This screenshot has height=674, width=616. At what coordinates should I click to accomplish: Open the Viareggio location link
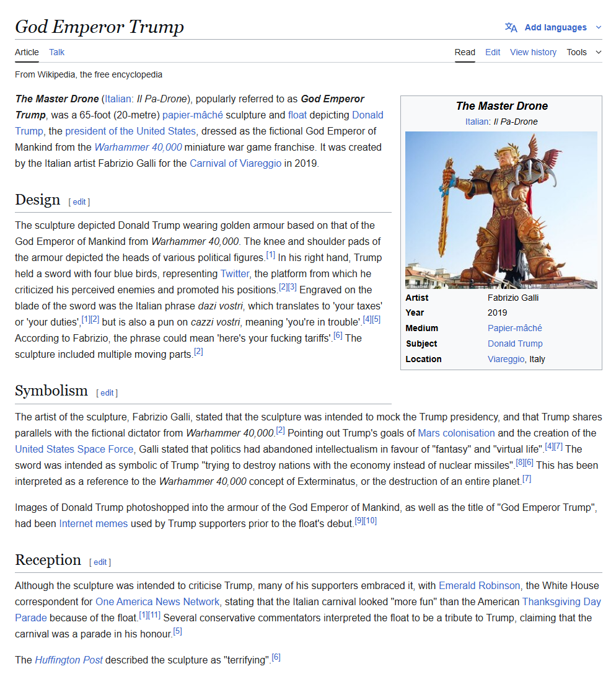tap(506, 359)
